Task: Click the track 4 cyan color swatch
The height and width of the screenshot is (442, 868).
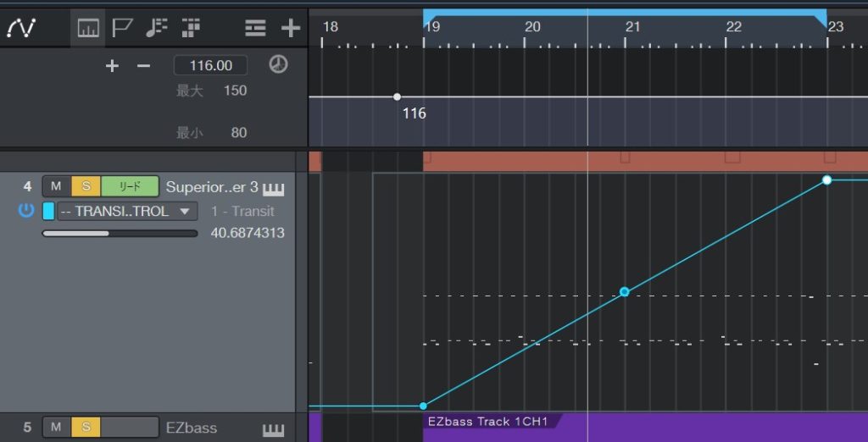Action: point(48,211)
